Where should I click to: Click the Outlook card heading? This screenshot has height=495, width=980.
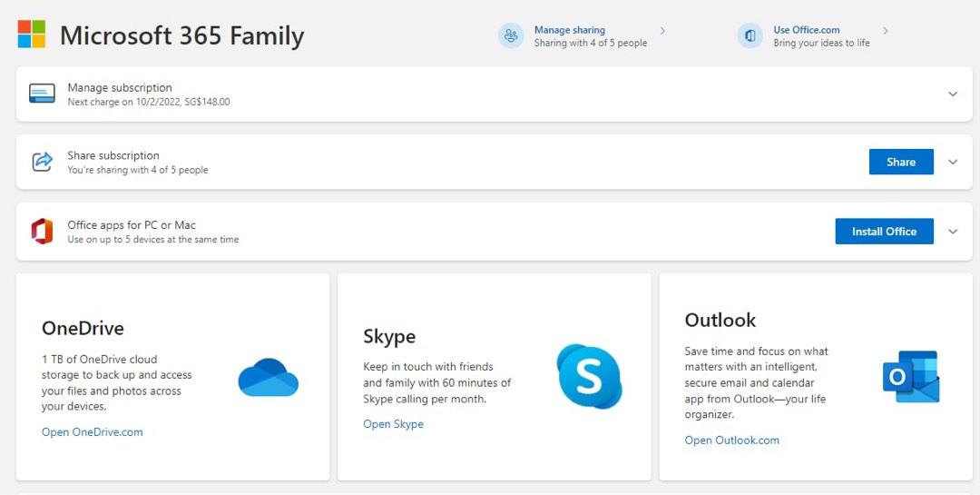click(720, 320)
